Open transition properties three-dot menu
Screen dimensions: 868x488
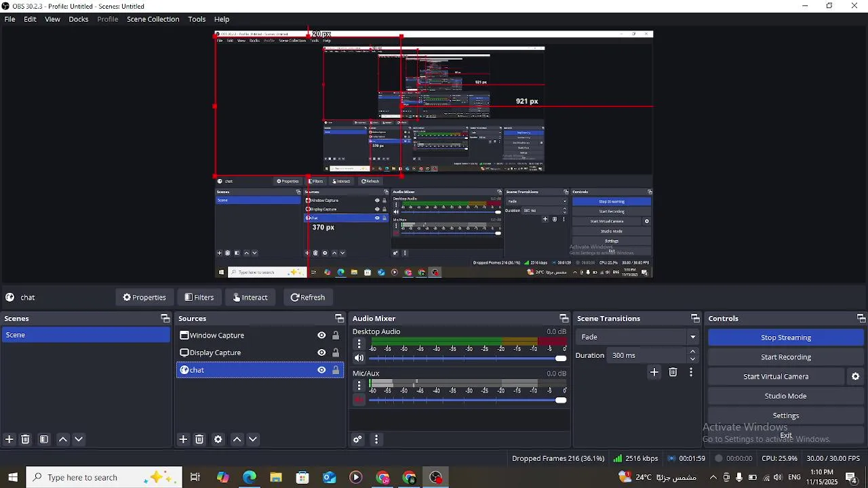(691, 372)
